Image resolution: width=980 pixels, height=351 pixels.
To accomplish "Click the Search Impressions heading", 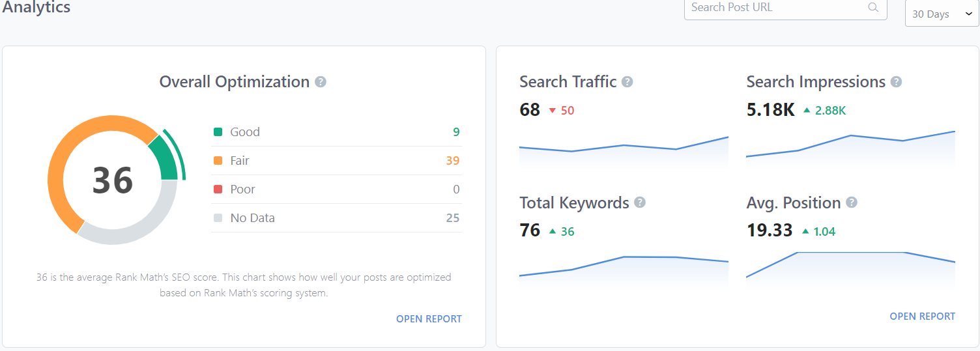I will click(816, 82).
